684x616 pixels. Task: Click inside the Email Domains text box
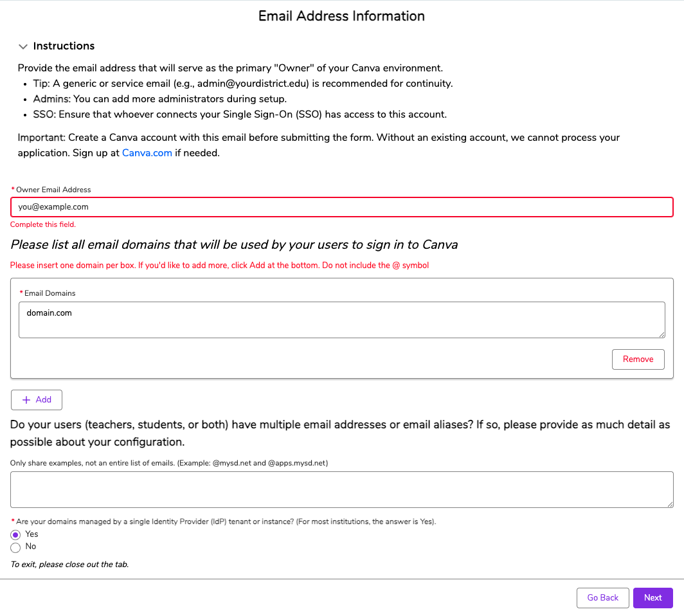(341, 320)
